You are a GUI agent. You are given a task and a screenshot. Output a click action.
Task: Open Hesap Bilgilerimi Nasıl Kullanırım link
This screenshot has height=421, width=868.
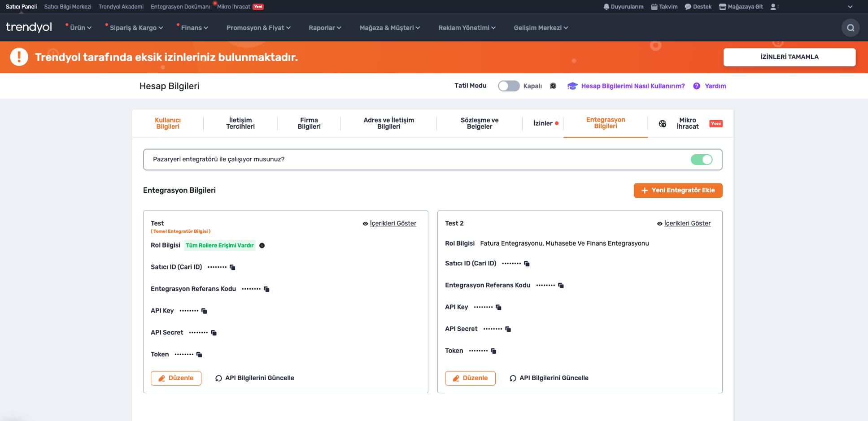626,86
